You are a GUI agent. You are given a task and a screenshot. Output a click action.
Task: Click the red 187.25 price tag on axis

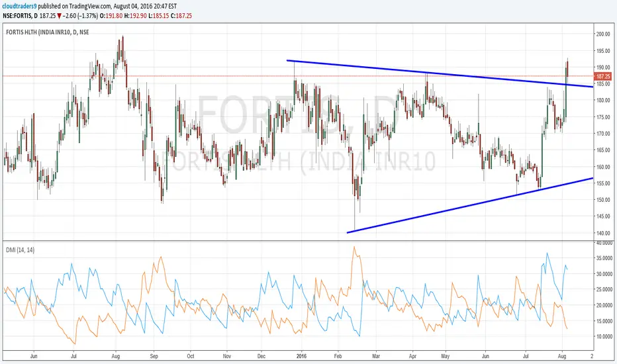(603, 76)
